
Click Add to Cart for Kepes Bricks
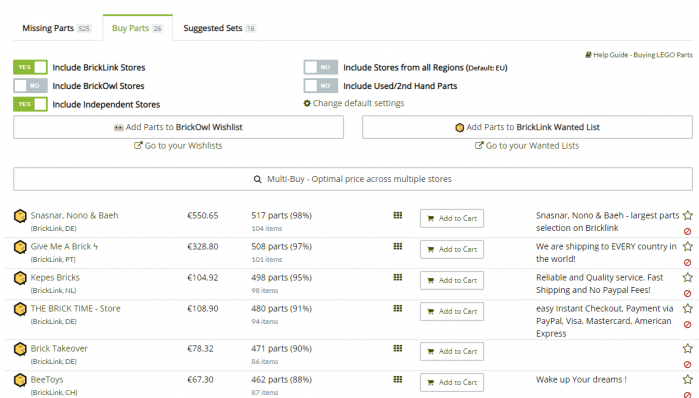click(x=452, y=280)
